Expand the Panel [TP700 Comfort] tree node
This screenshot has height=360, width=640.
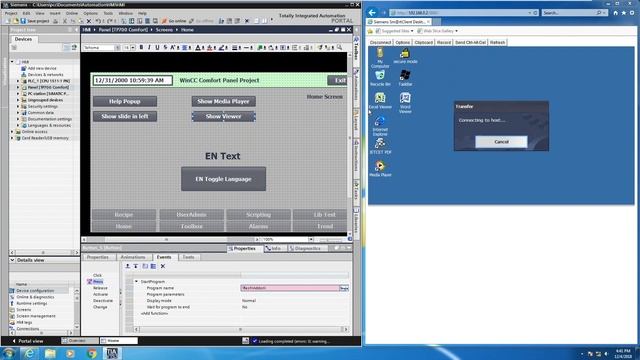pyautogui.click(x=18, y=87)
